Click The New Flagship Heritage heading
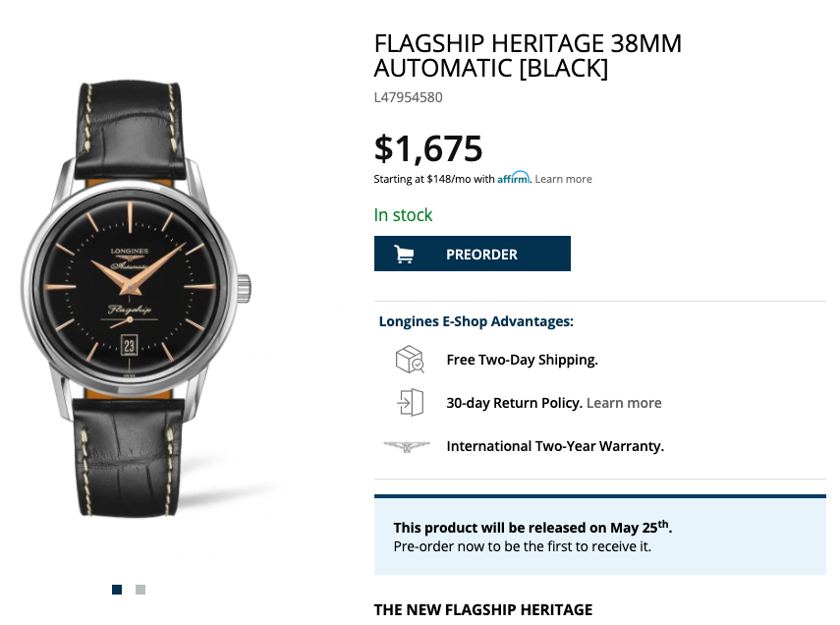 point(483,610)
